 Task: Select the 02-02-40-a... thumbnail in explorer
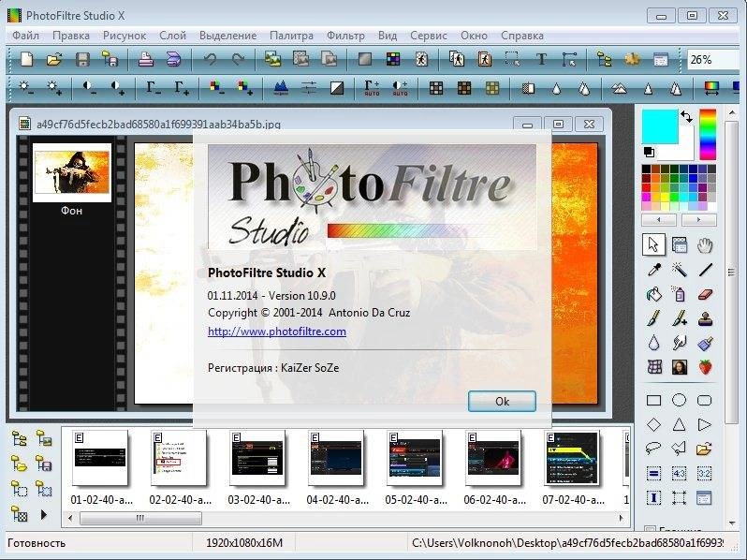click(x=179, y=458)
